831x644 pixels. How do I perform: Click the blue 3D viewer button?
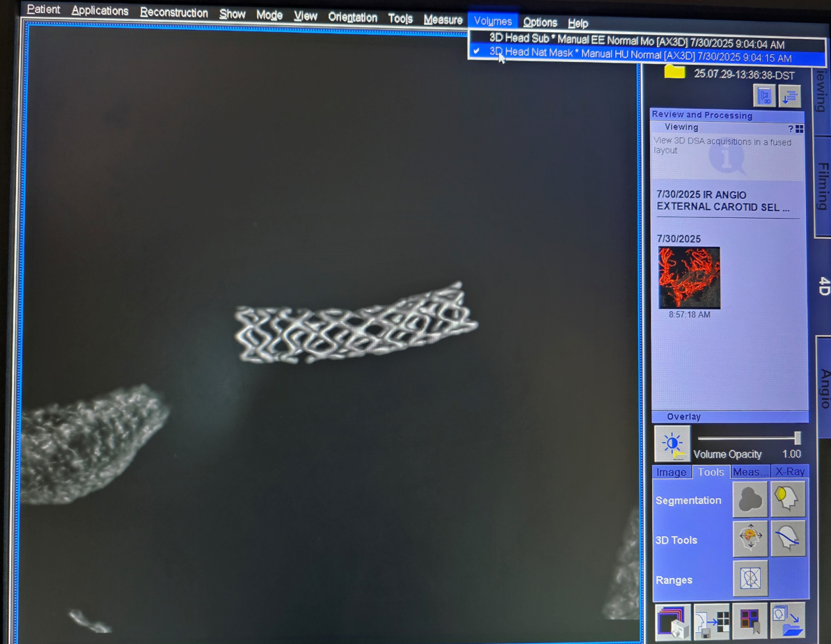[764, 96]
